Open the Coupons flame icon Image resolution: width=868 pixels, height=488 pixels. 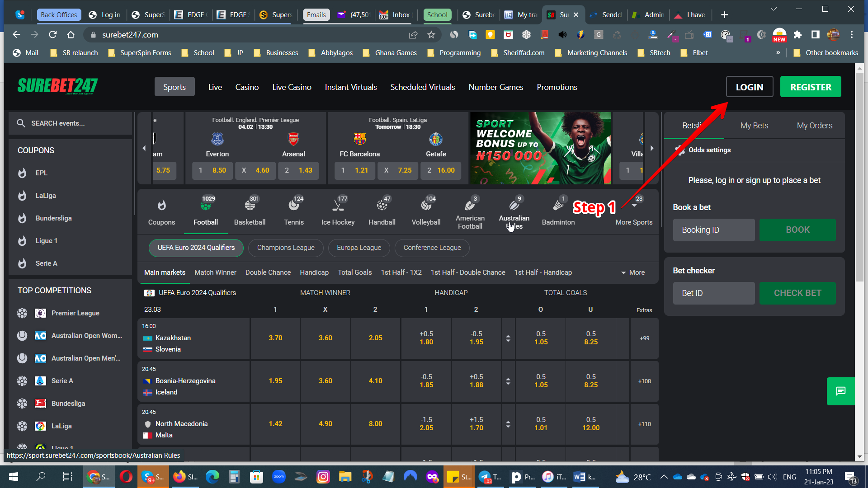pyautogui.click(x=161, y=206)
